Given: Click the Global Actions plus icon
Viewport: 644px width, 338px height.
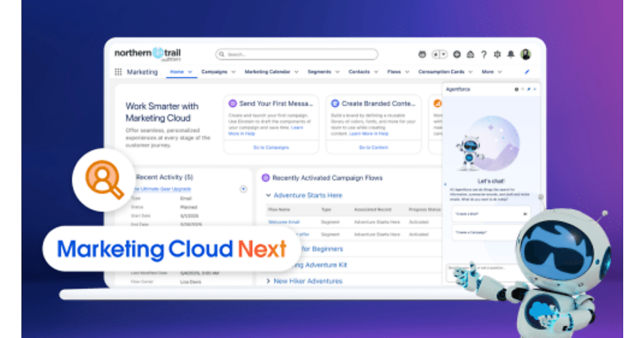Looking at the screenshot, I should (x=457, y=54).
